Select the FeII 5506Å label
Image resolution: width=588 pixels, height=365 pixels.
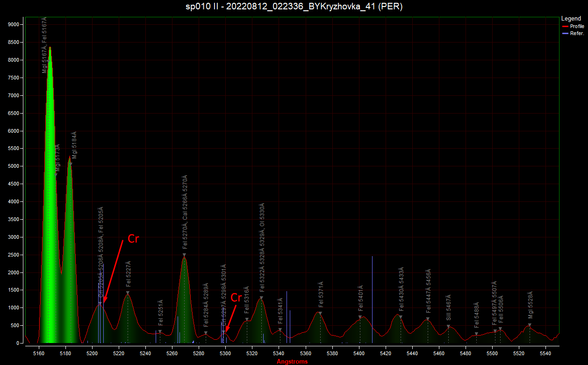coord(501,309)
